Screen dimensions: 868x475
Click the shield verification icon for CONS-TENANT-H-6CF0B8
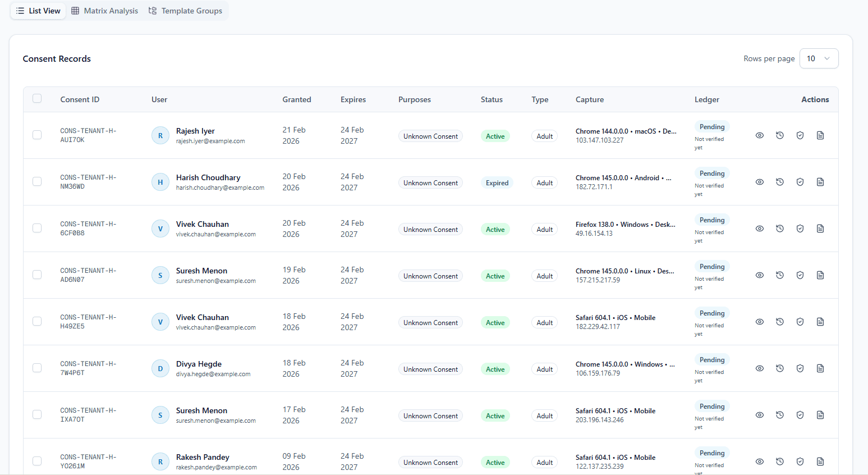tap(800, 228)
